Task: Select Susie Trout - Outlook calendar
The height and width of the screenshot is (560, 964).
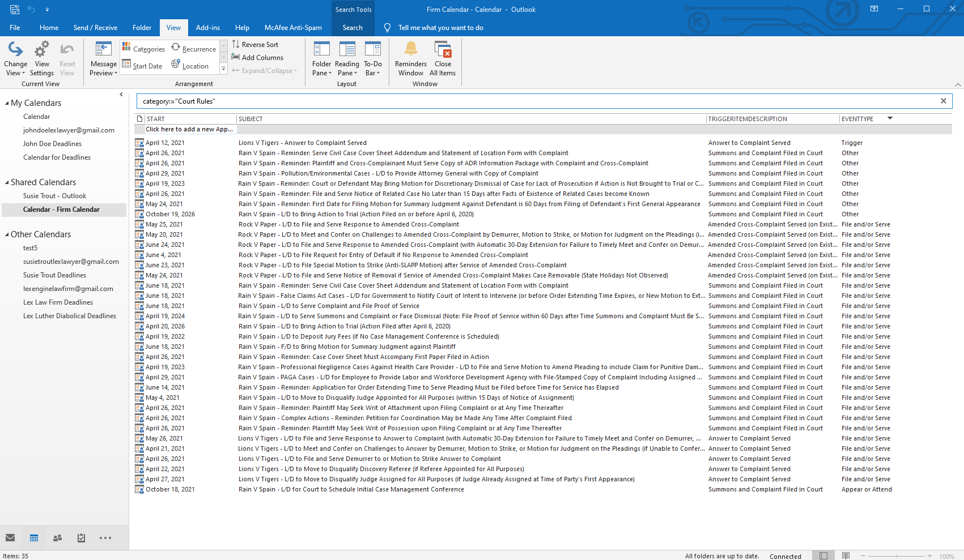Action: (x=54, y=196)
